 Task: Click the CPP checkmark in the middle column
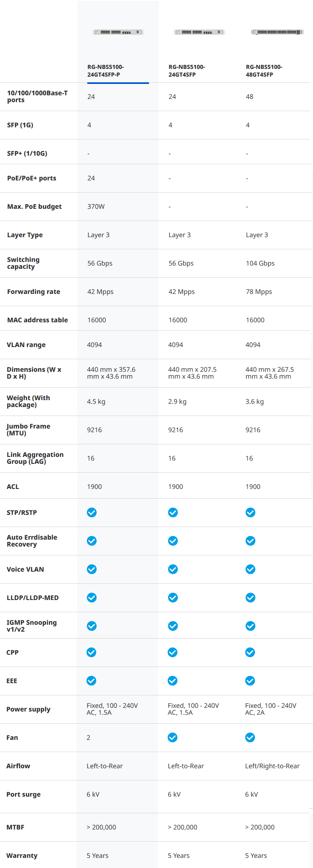pyautogui.click(x=173, y=652)
